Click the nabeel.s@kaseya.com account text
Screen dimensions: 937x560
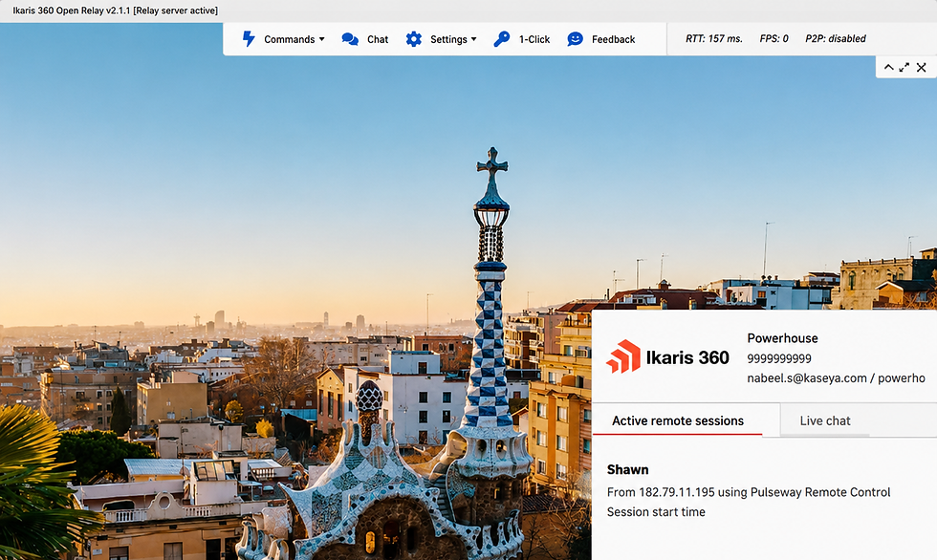[807, 377]
